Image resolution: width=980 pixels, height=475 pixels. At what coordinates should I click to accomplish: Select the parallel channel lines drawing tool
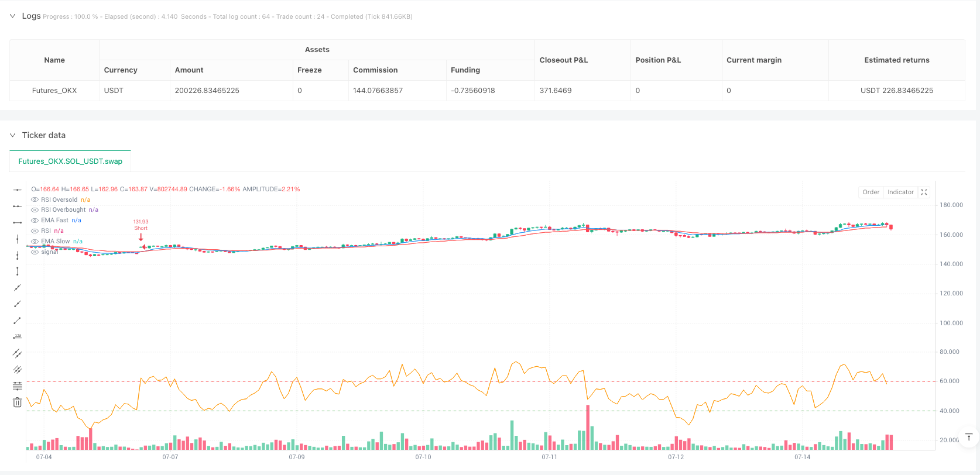(18, 353)
